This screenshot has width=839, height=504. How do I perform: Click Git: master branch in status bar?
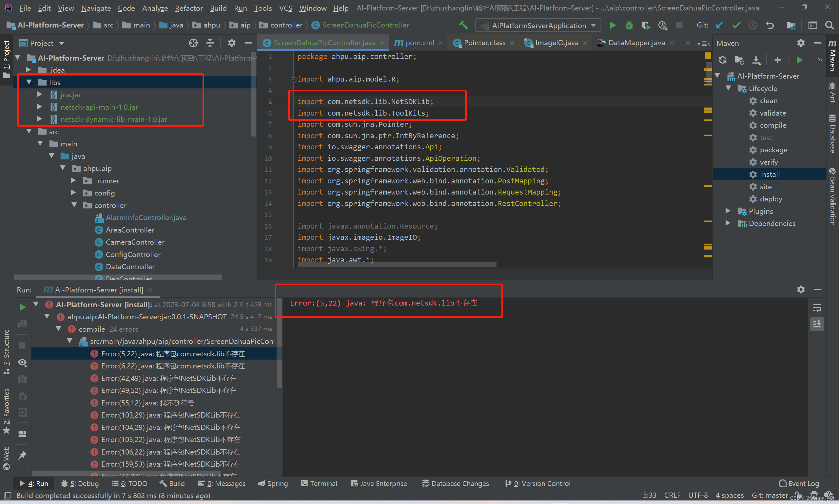(x=770, y=495)
